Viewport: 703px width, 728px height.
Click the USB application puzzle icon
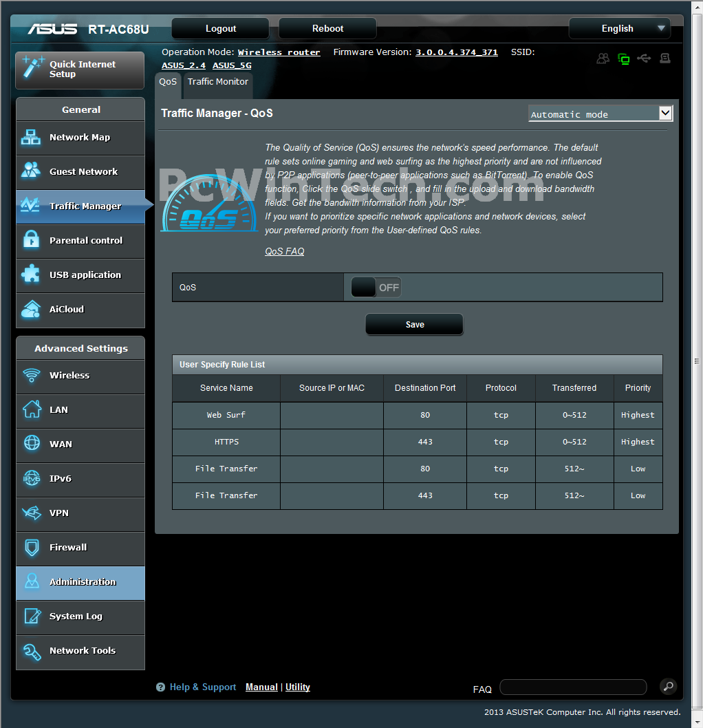(31, 274)
